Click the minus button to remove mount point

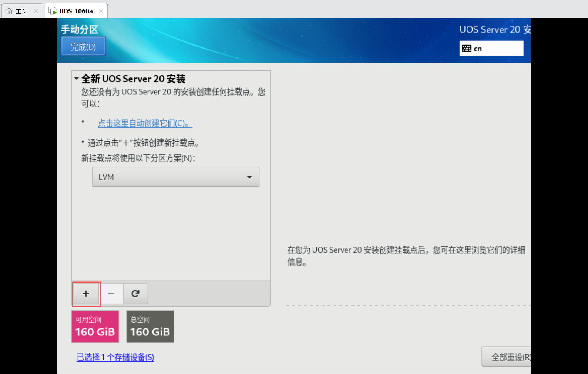coord(111,294)
